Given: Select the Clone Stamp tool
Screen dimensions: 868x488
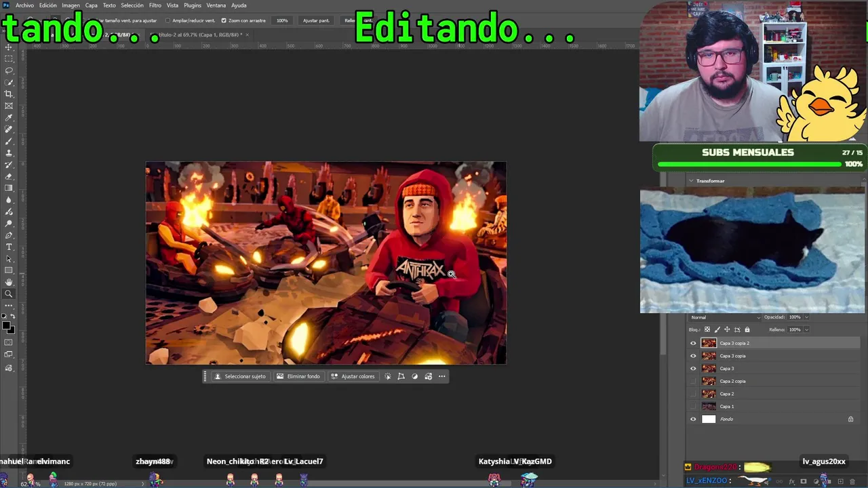Looking at the screenshot, I should pyautogui.click(x=9, y=153).
